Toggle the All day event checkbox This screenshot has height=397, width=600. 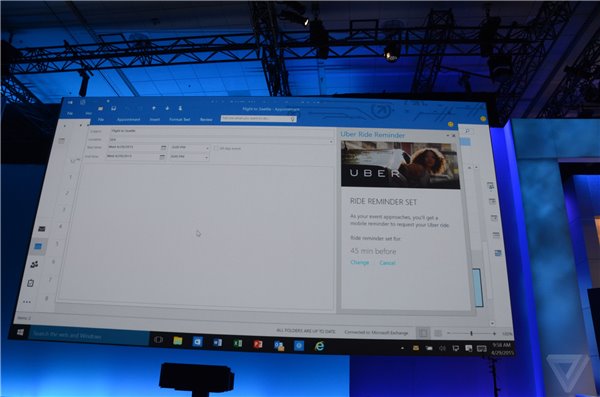(x=216, y=148)
